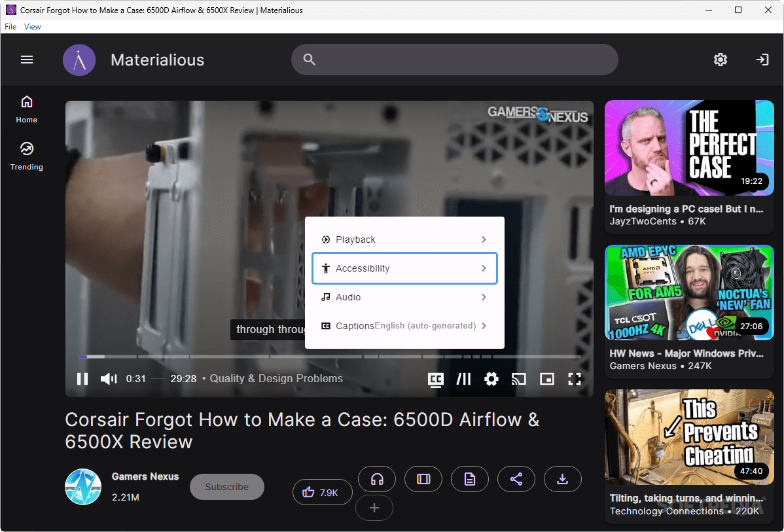Open Gamers Nexus channel name link
The height and width of the screenshot is (532, 784).
point(145,476)
